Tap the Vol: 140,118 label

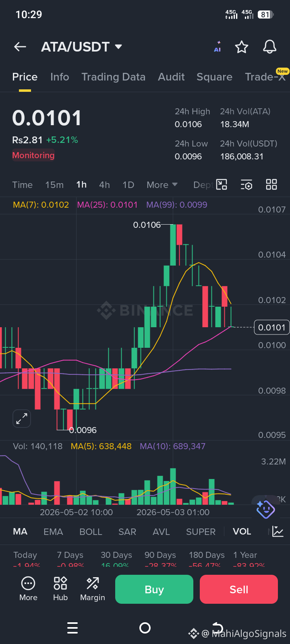pyautogui.click(x=38, y=446)
